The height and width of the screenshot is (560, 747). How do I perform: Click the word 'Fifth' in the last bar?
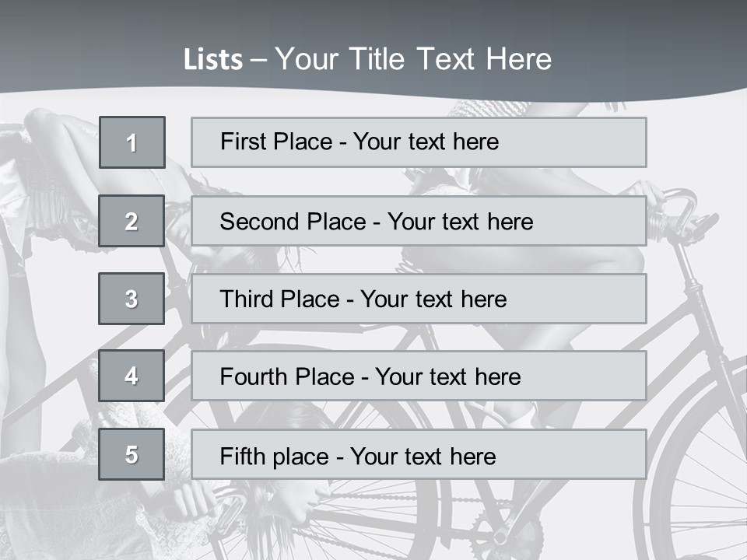click(244, 455)
